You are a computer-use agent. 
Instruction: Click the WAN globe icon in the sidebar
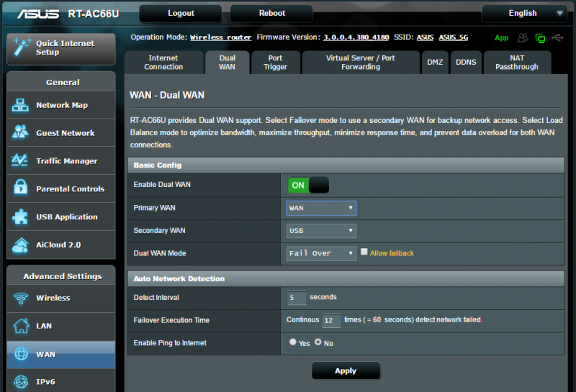pyautogui.click(x=21, y=354)
